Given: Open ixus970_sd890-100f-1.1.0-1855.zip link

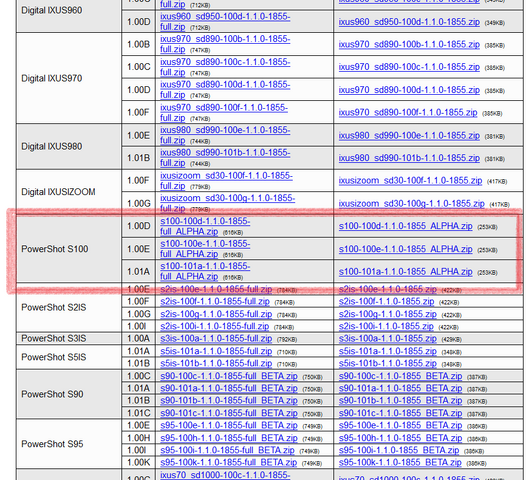Looking at the screenshot, I should [408, 112].
